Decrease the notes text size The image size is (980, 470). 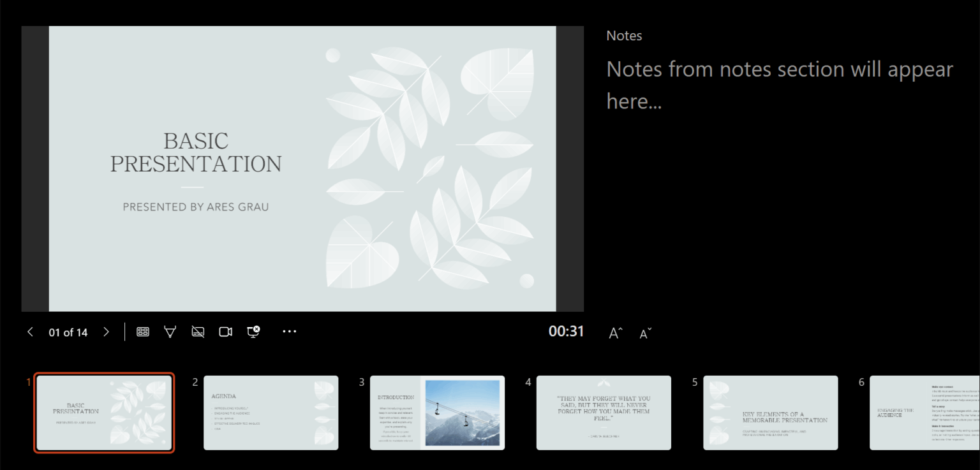(644, 332)
